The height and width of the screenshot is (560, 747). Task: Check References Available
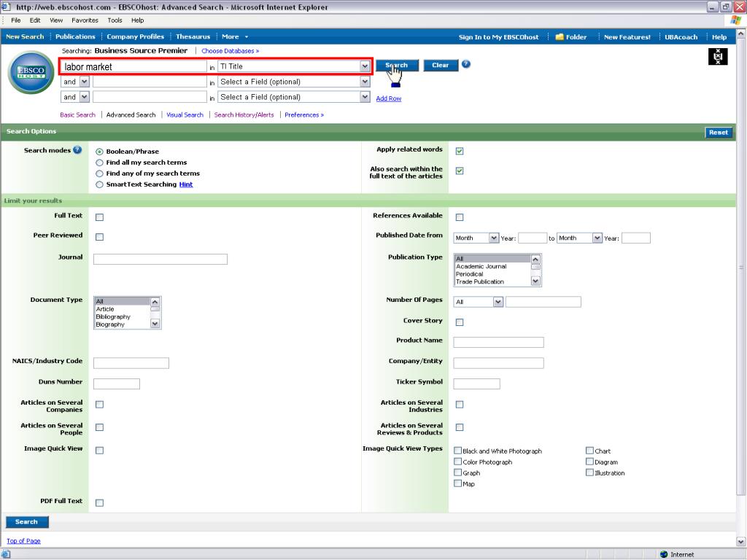tap(460, 217)
